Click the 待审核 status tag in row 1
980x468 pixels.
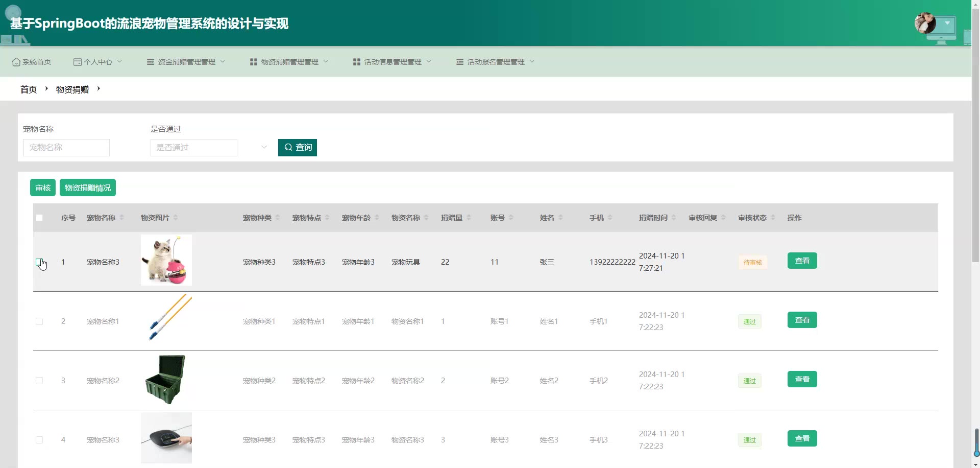753,263
